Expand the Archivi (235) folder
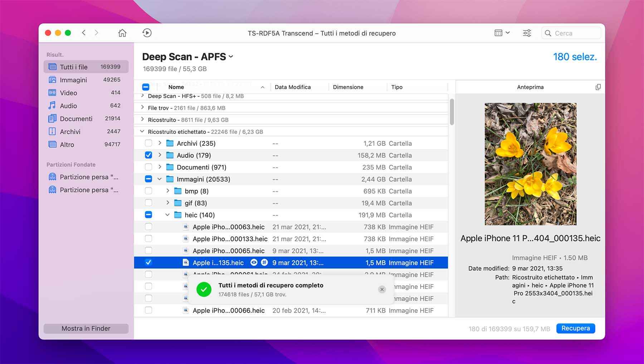The height and width of the screenshot is (364, 644). 160,143
